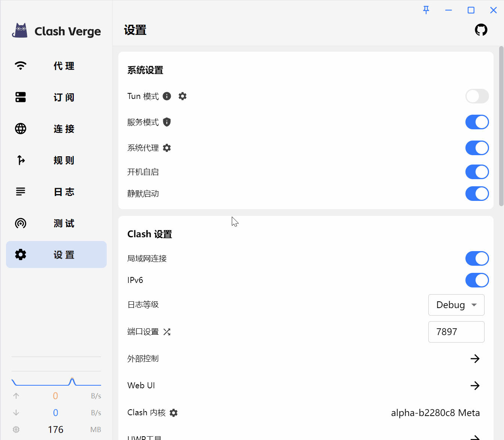The image size is (504, 440).
Task: Toggle 静默启动 switch
Action: coord(477,194)
